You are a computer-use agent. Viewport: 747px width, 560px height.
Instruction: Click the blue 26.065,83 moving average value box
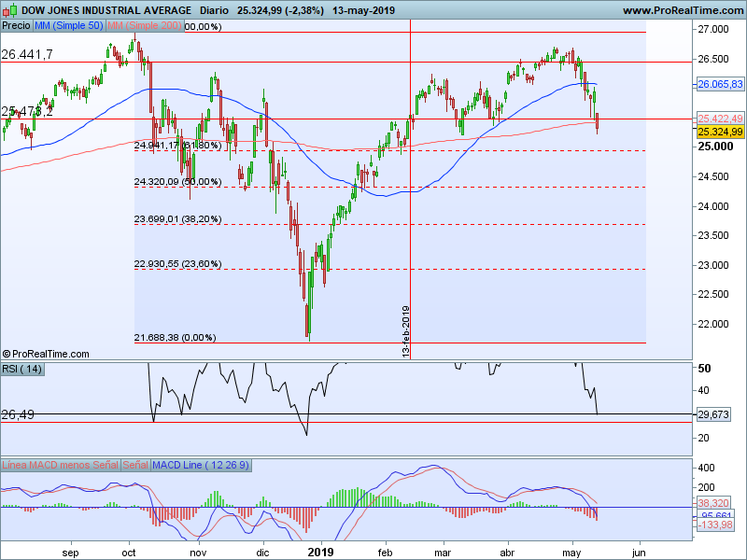point(720,84)
